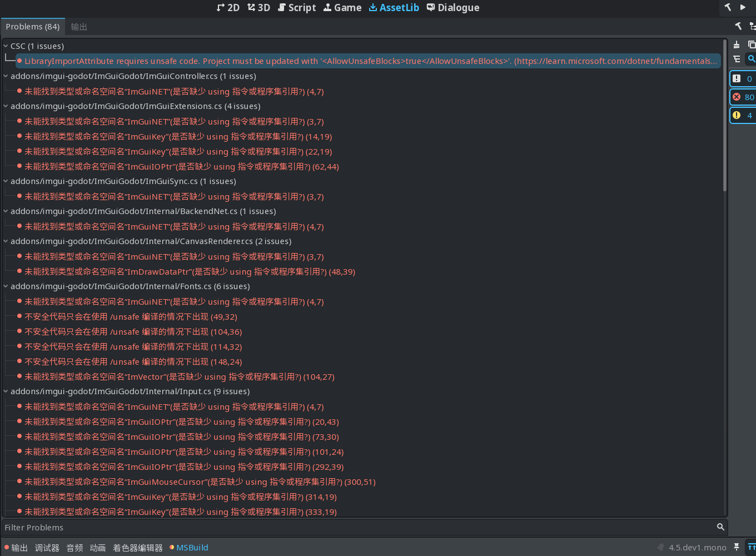
Task: Collapse the Fonts.cs (6 issues) group
Action: pyautogui.click(x=6, y=286)
